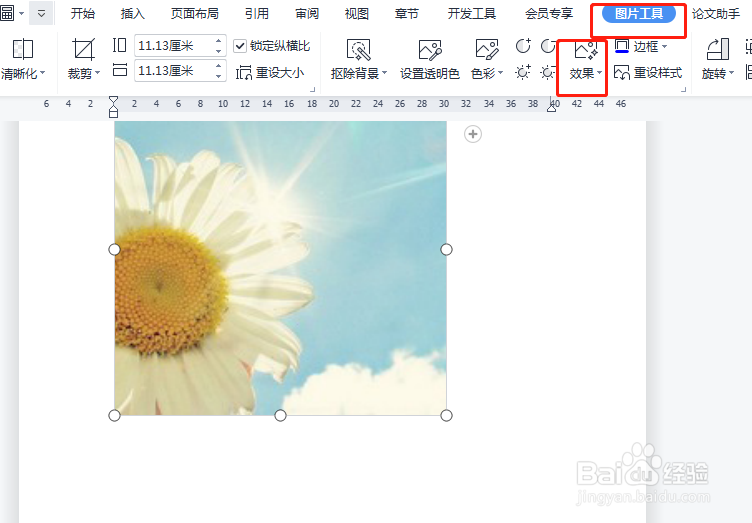Go to the 视图 tab

(x=357, y=13)
